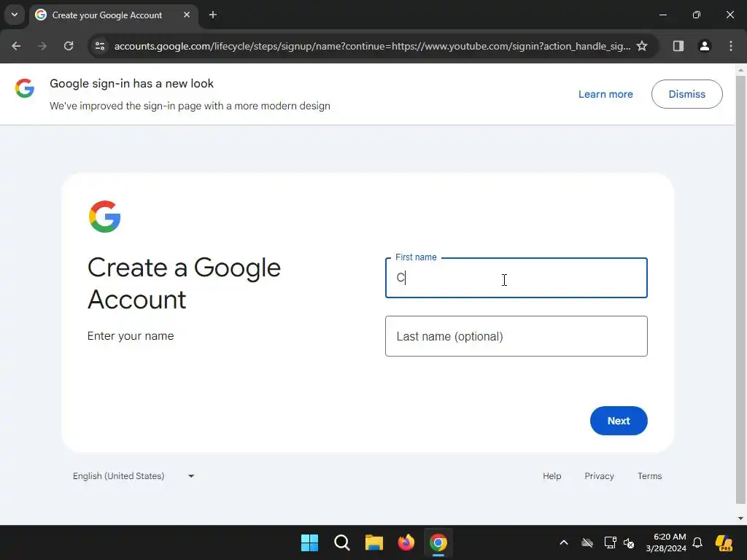The image size is (747, 560).
Task: Launch Firefox from the taskbar
Action: coord(406,542)
